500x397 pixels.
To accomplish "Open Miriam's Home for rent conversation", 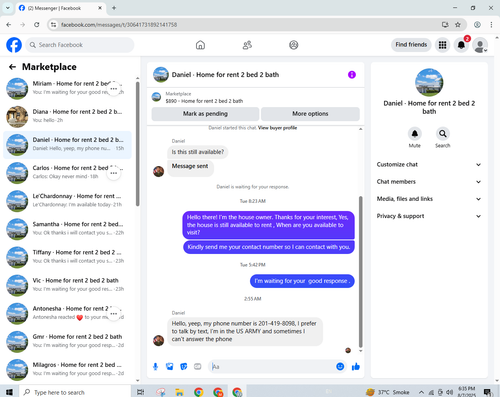I will point(67,88).
